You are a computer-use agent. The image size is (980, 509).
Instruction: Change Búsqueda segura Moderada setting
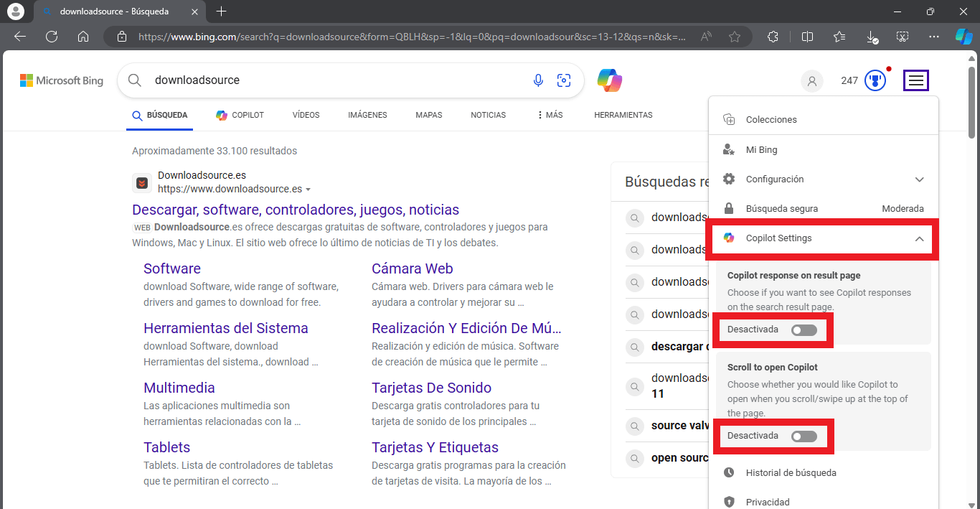903,209
